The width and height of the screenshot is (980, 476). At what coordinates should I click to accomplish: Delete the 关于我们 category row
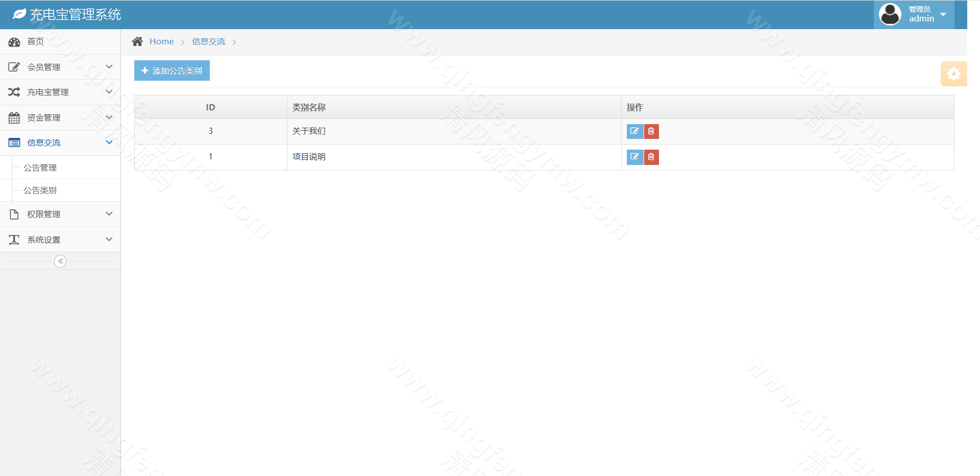[x=651, y=131]
